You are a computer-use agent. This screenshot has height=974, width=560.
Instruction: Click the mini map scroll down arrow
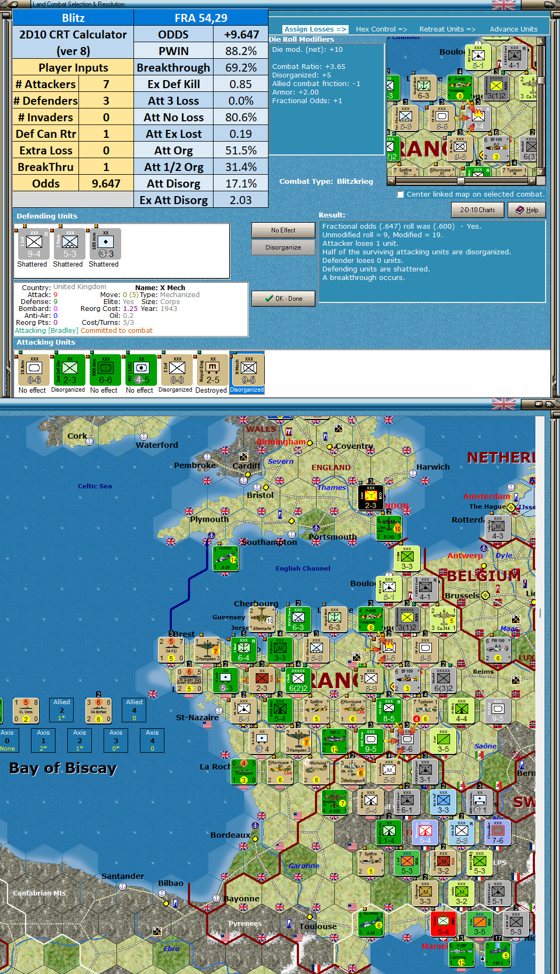click(x=541, y=172)
